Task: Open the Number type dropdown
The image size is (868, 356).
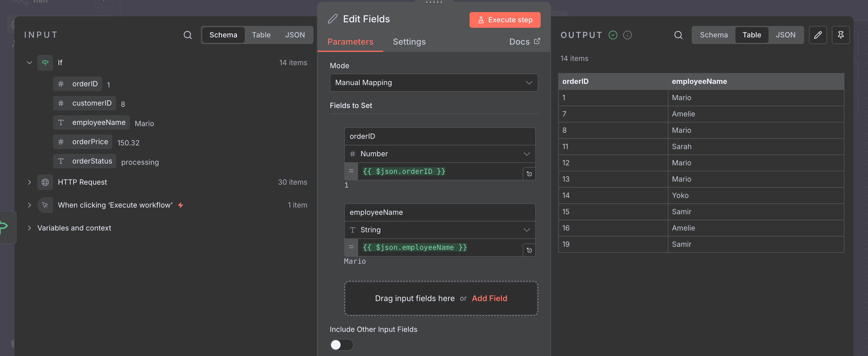Action: (x=440, y=154)
